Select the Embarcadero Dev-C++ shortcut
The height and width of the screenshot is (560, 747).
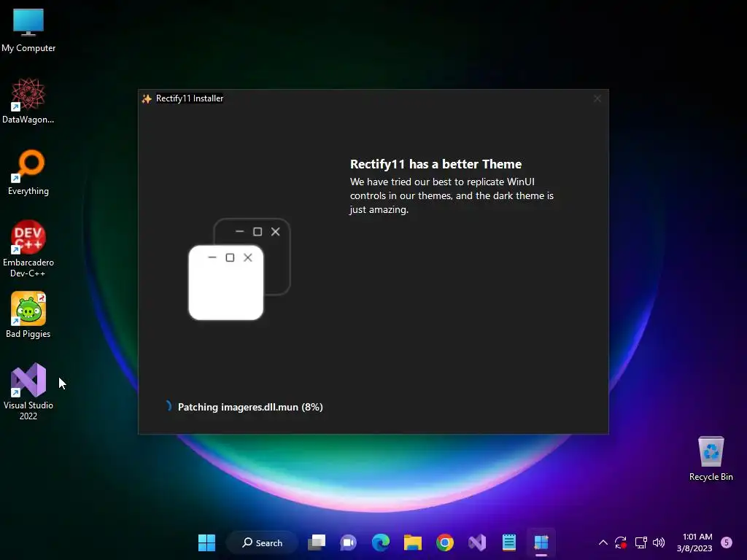coord(28,249)
